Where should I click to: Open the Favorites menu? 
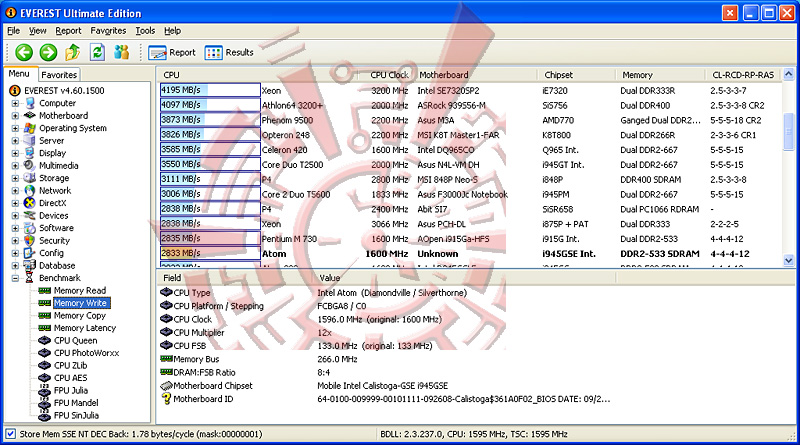[x=108, y=31]
